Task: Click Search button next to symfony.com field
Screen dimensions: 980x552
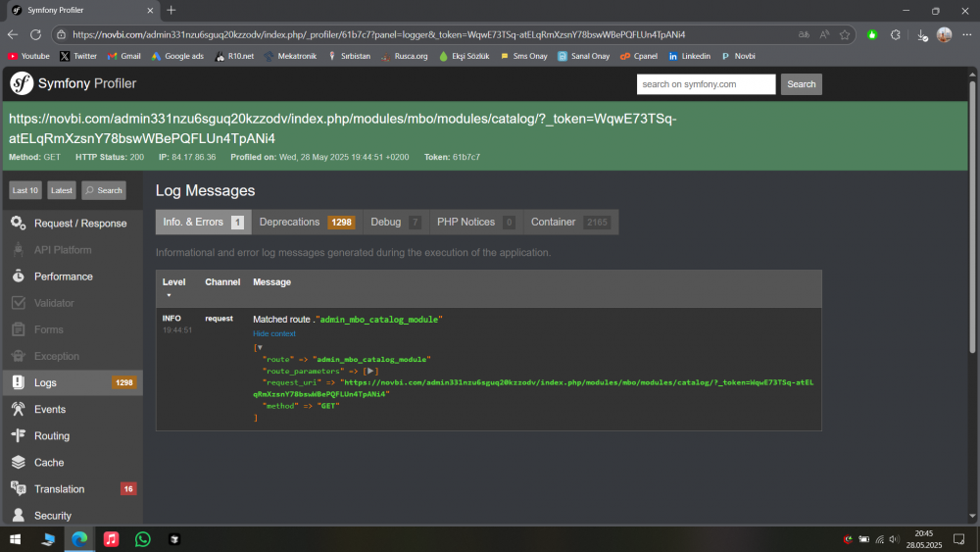Action: (802, 83)
